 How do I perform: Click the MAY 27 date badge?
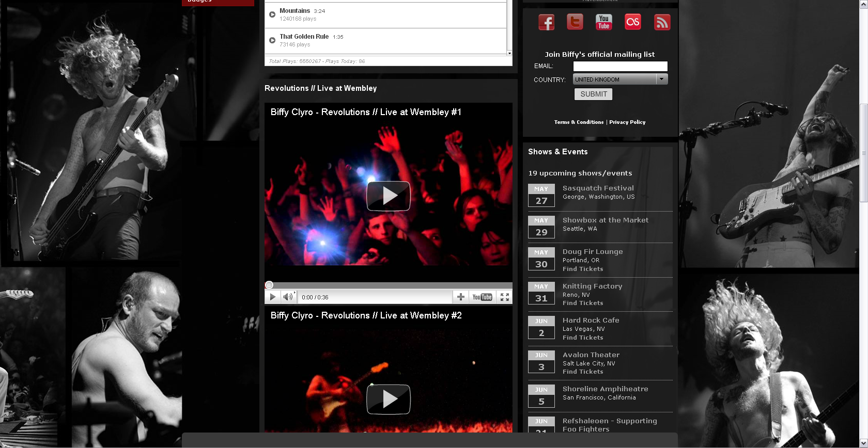(541, 195)
